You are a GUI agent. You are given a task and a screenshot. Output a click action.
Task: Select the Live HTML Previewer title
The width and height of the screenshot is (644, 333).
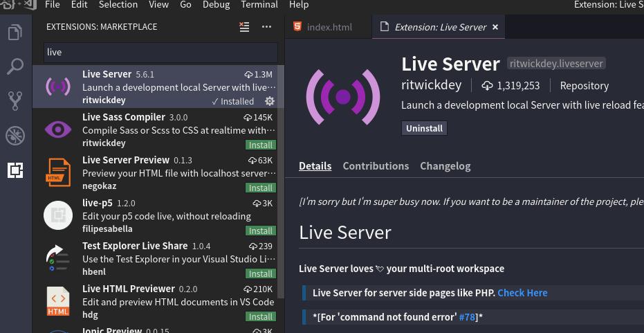(x=129, y=289)
